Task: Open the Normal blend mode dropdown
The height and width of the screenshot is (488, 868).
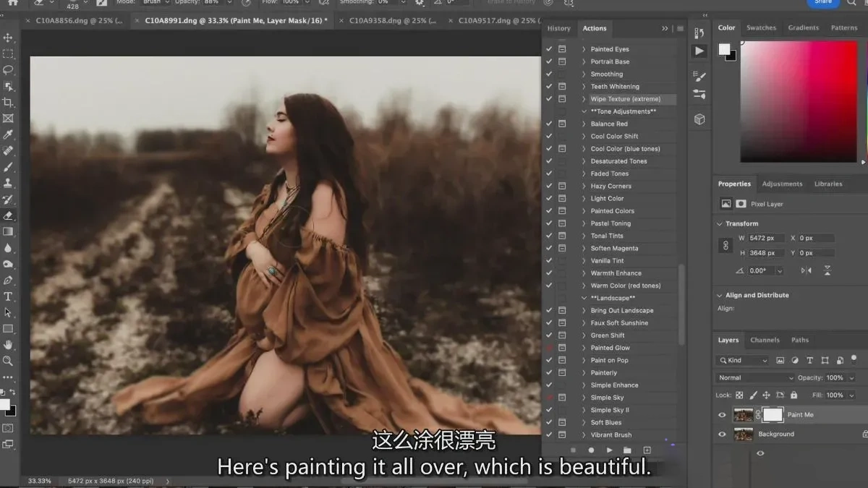Action: pos(755,378)
